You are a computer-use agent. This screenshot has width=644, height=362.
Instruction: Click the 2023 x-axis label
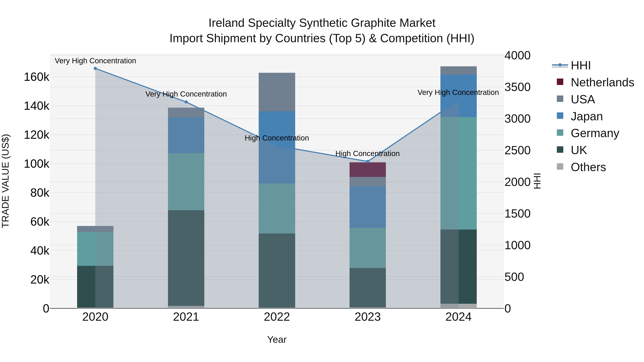368,317
